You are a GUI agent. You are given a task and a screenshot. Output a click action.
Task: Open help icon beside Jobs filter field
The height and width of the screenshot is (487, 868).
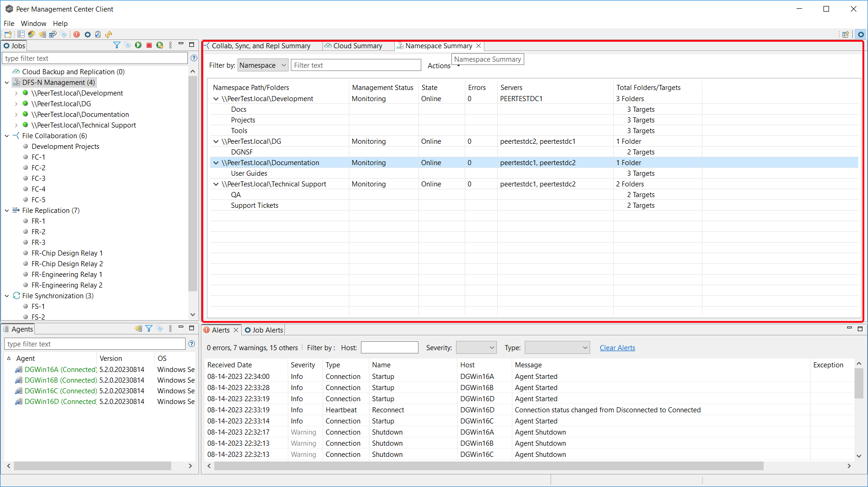194,58
